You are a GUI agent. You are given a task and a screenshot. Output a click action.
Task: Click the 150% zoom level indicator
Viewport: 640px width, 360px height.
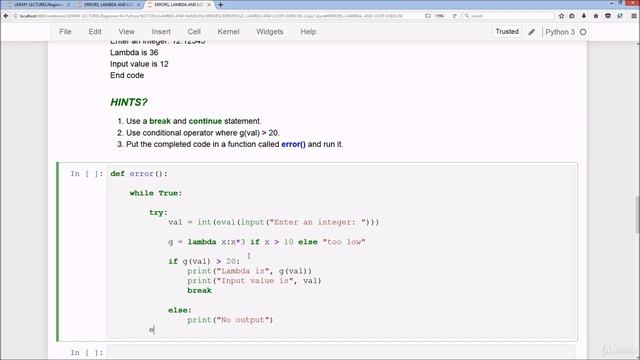coord(440,16)
